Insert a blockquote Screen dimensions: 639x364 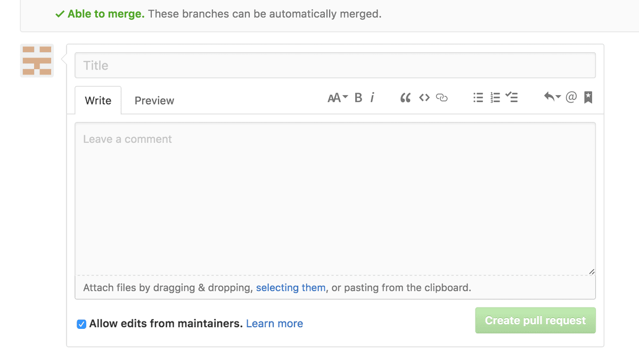pos(405,97)
